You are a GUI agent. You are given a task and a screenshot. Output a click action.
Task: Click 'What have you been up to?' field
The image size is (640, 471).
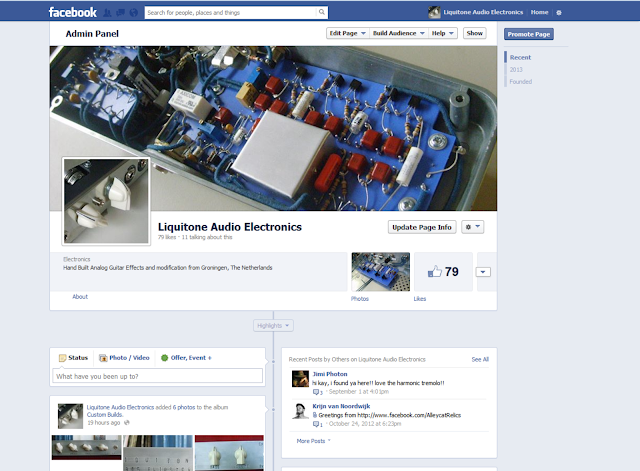pyautogui.click(x=158, y=376)
